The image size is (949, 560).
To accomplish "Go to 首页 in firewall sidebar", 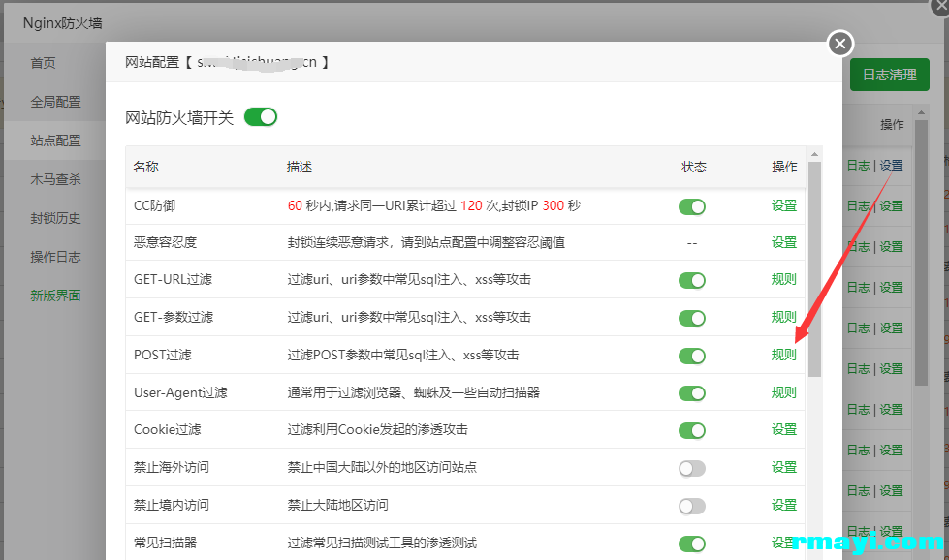I will pos(43,63).
